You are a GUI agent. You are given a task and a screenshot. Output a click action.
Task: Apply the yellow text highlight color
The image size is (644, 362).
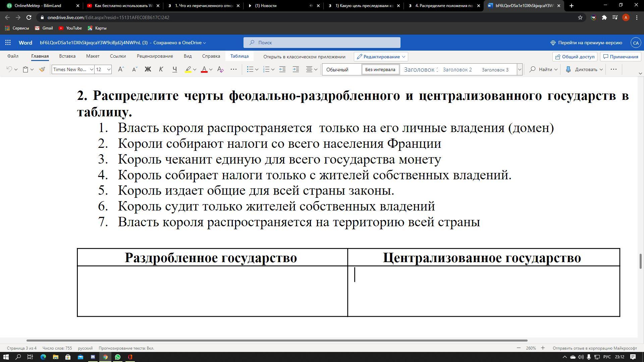point(188,69)
